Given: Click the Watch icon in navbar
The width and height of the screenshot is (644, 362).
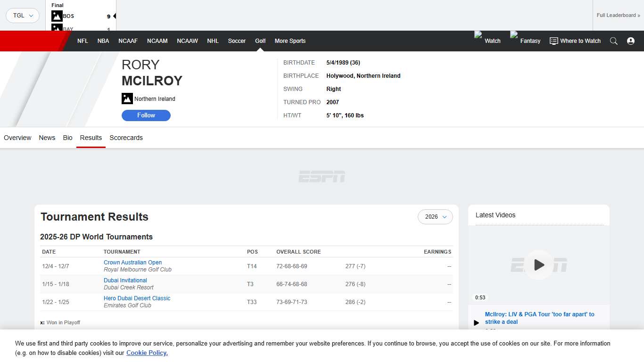Looking at the screenshot, I should pyautogui.click(x=479, y=35).
